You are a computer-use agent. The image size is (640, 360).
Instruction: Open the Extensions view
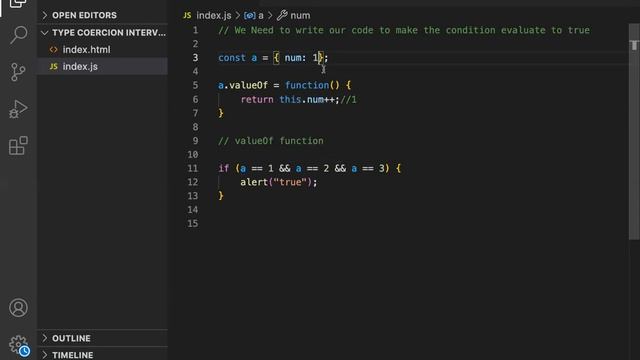(18, 146)
